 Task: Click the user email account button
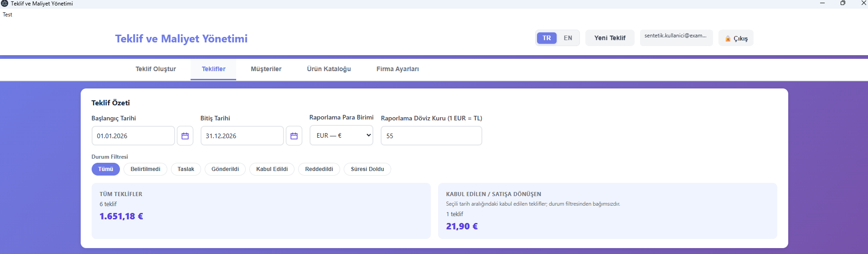(x=676, y=38)
